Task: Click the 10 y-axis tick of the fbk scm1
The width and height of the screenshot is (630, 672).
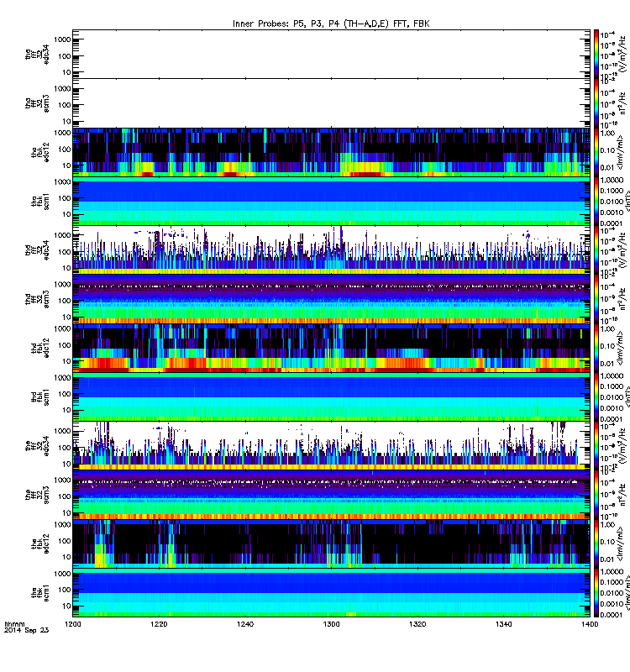Action: pos(66,606)
